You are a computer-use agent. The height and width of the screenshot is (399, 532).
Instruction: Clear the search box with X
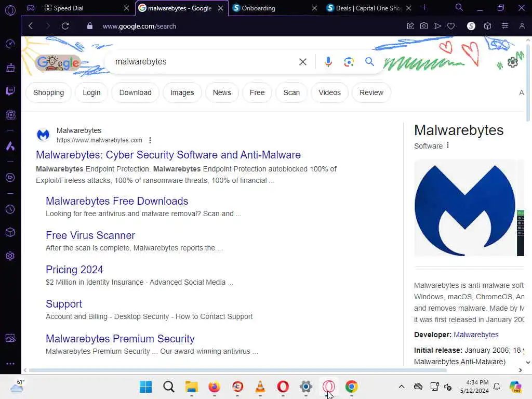pos(303,62)
